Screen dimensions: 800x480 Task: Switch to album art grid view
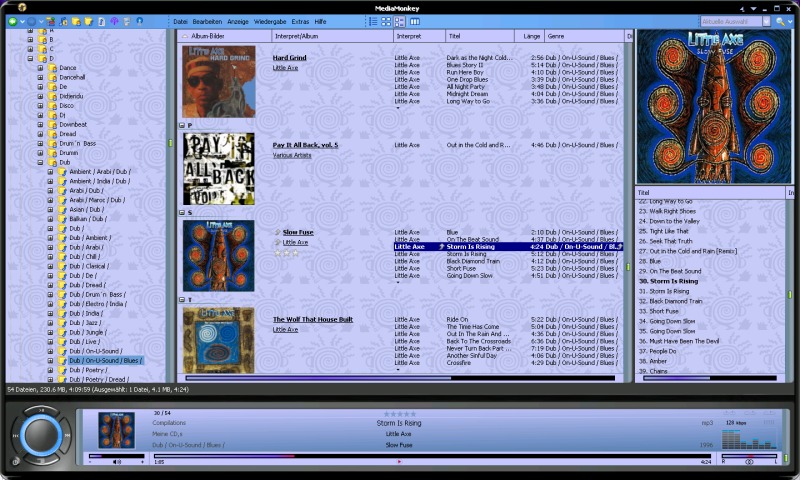(x=387, y=21)
